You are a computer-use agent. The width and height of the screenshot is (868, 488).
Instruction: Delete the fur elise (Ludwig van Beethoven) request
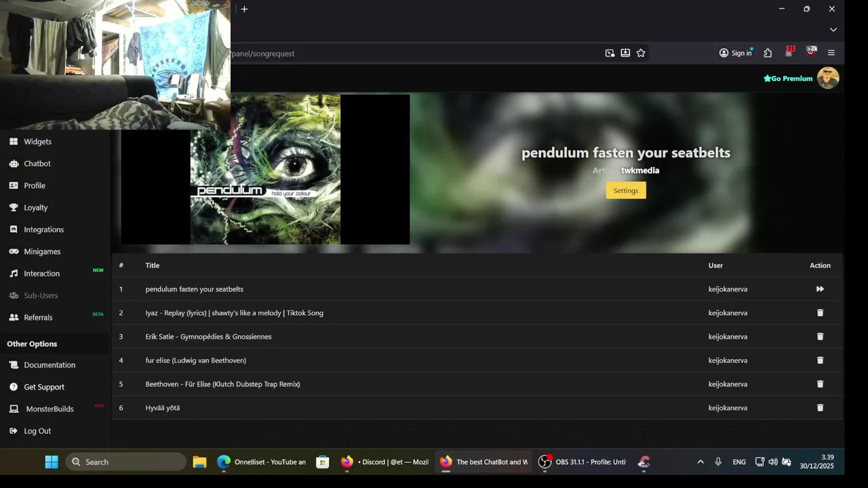(820, 361)
